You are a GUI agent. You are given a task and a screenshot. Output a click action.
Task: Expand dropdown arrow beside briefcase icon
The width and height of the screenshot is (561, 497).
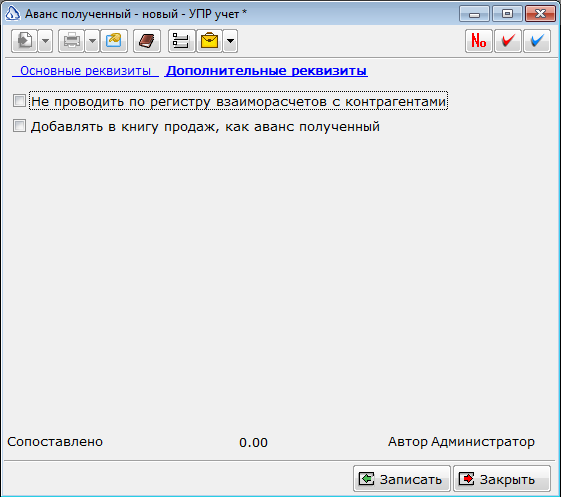pyautogui.click(x=230, y=41)
